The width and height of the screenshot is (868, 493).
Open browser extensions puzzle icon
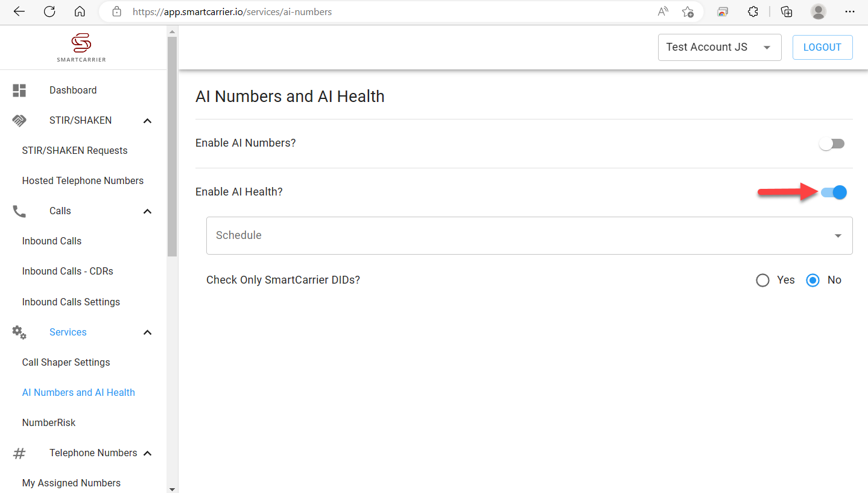point(752,11)
